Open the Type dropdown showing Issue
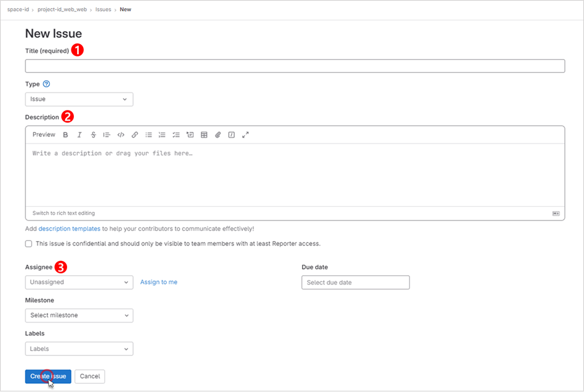 click(79, 99)
